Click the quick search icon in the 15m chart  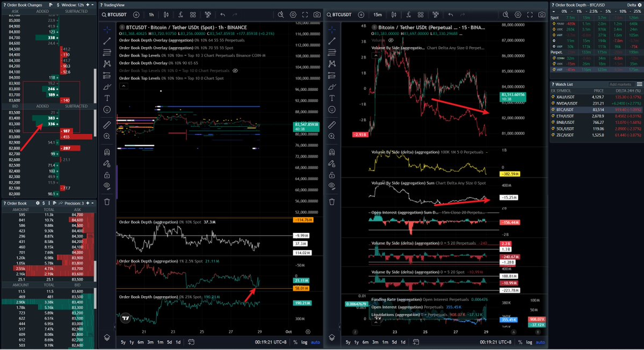[x=505, y=15]
